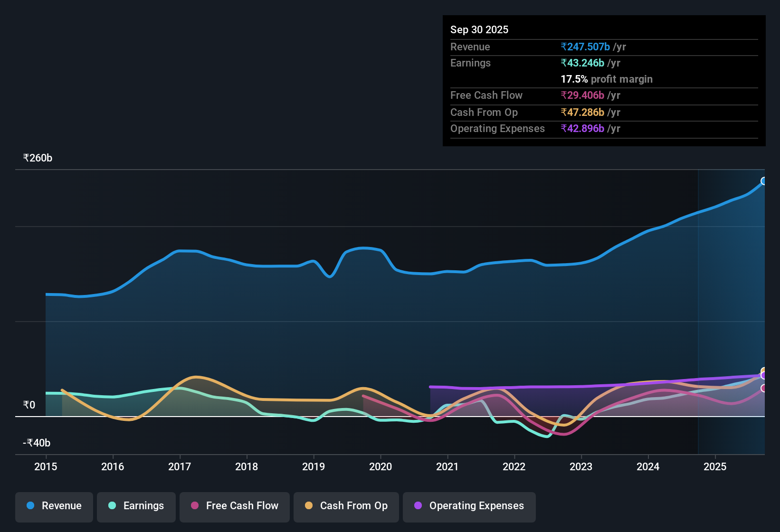
Task: Click the 17.5% profit margin text
Action: [x=607, y=79]
